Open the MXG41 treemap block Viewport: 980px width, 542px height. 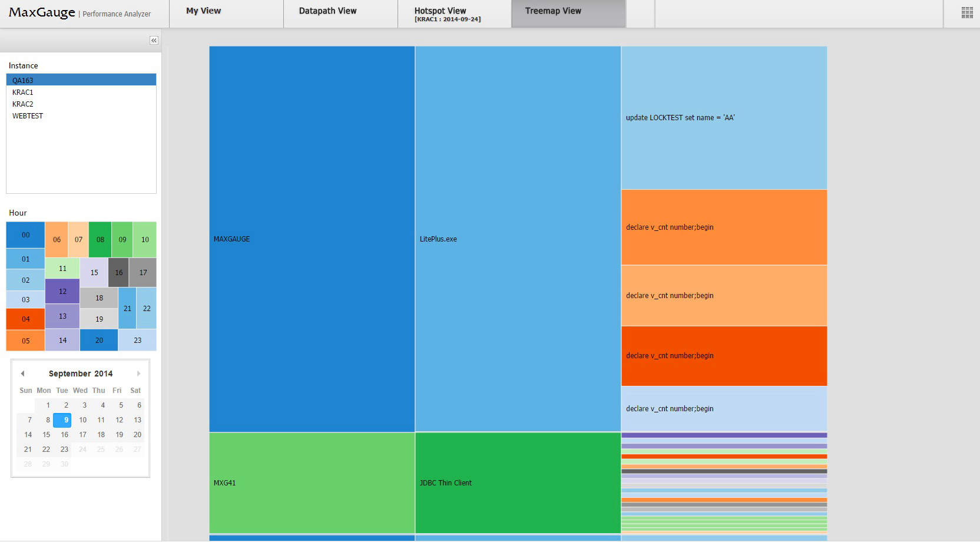pyautogui.click(x=312, y=483)
